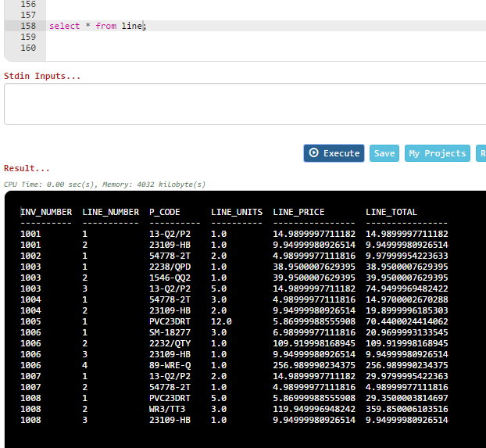Click the Save button
Screen dimensions: 486x448
coord(384,153)
